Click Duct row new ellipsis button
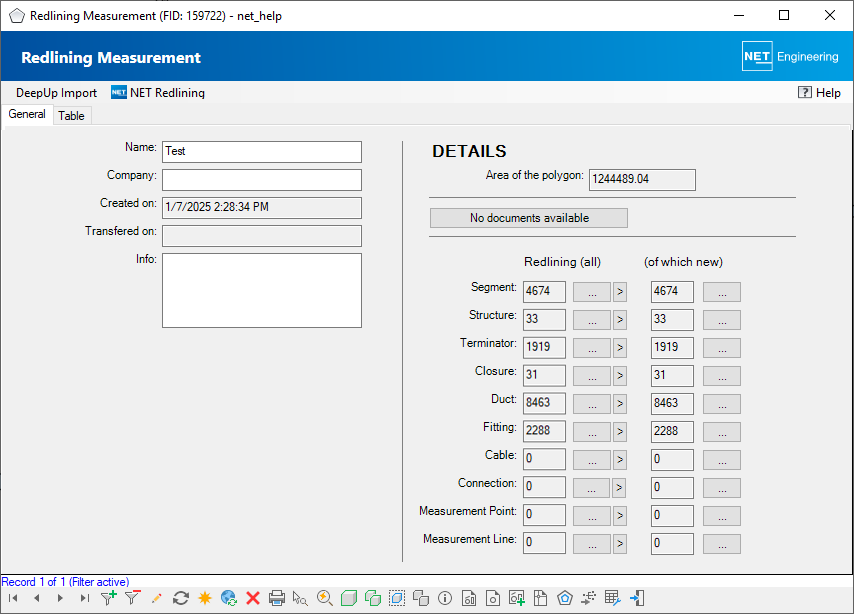Image resolution: width=854 pixels, height=614 pixels. point(722,404)
